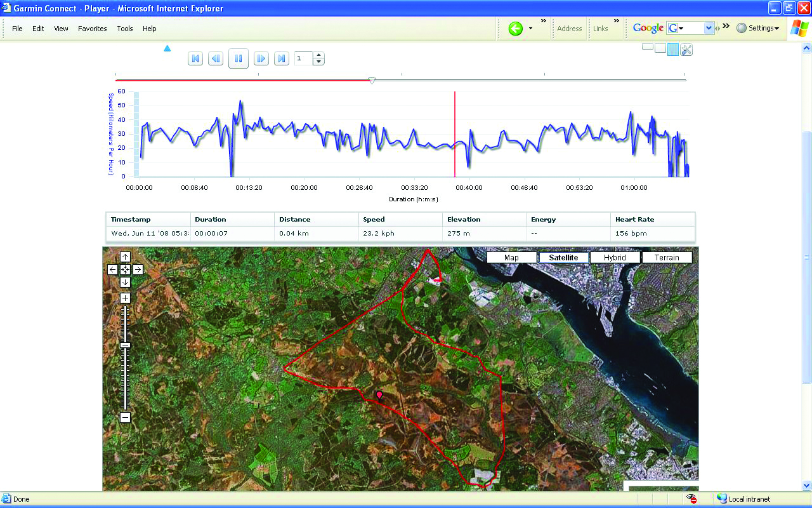Open the Tools menu

coord(125,29)
